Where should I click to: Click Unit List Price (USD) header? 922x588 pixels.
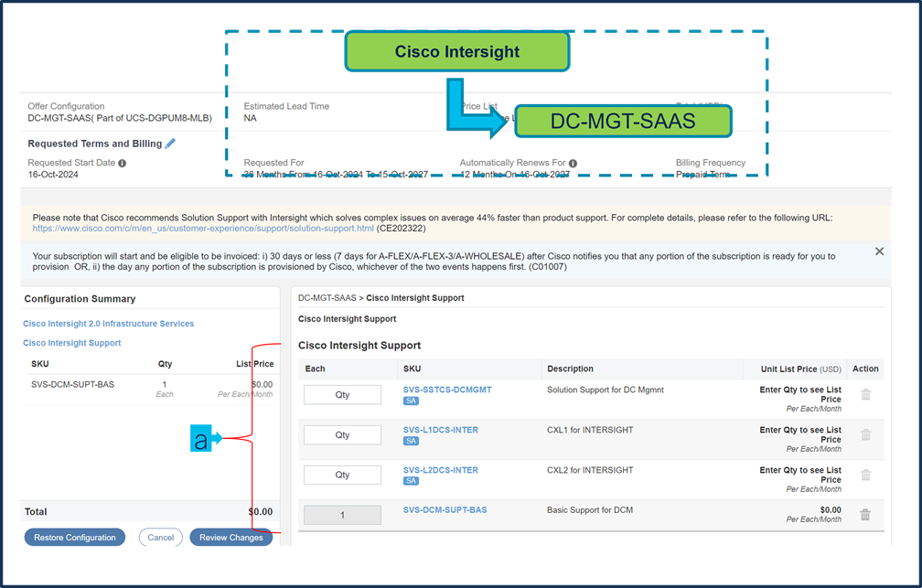point(801,369)
